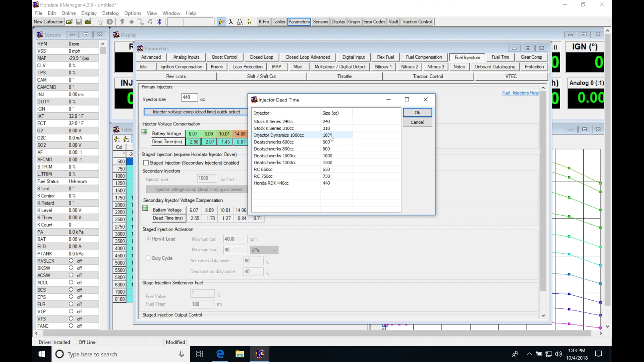644x362 pixels.
Task: Click the upload calibration arrow icon
Action: click(101, 21)
